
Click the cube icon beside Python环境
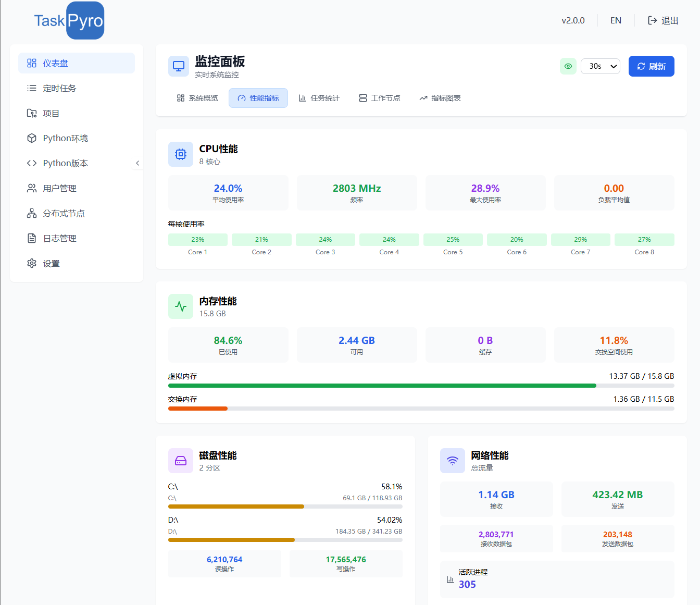click(x=32, y=138)
